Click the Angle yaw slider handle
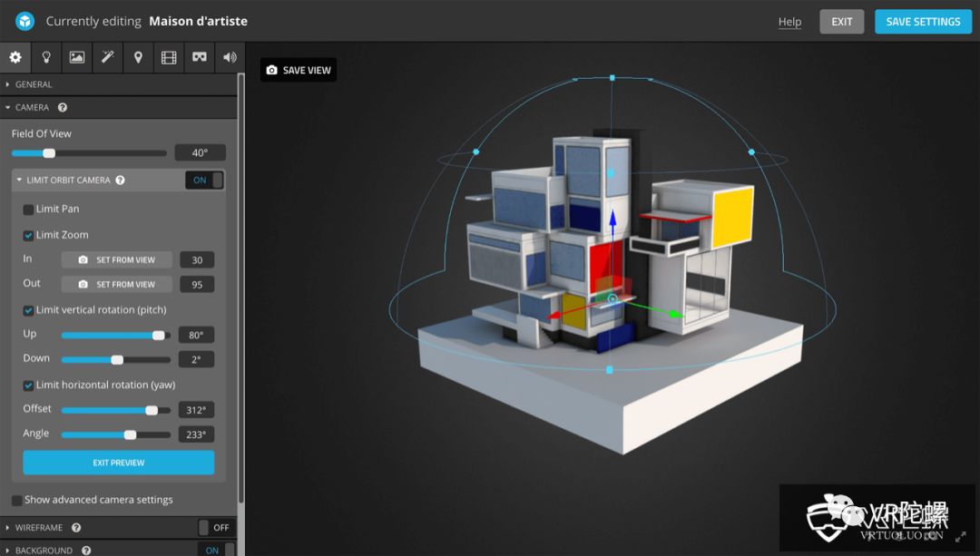This screenshot has height=556, width=980. (x=130, y=434)
